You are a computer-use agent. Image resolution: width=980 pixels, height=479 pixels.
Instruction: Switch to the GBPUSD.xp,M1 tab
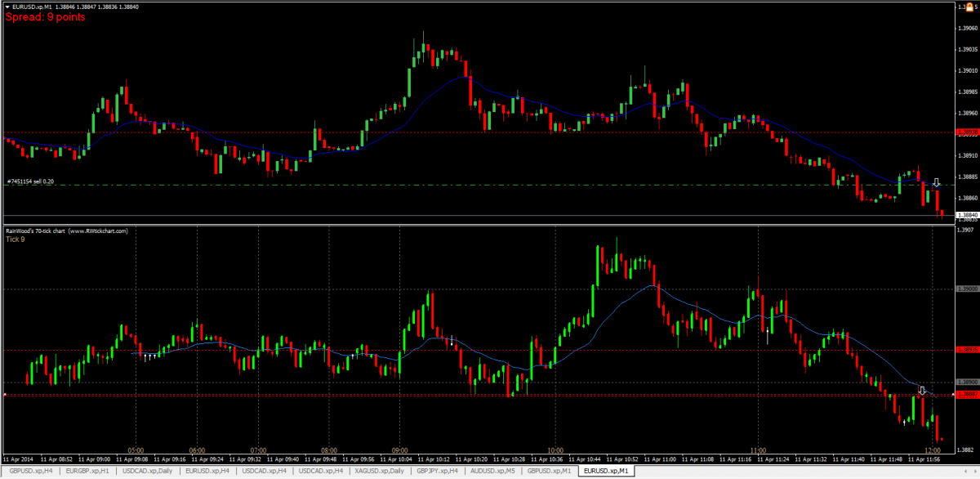(x=549, y=472)
